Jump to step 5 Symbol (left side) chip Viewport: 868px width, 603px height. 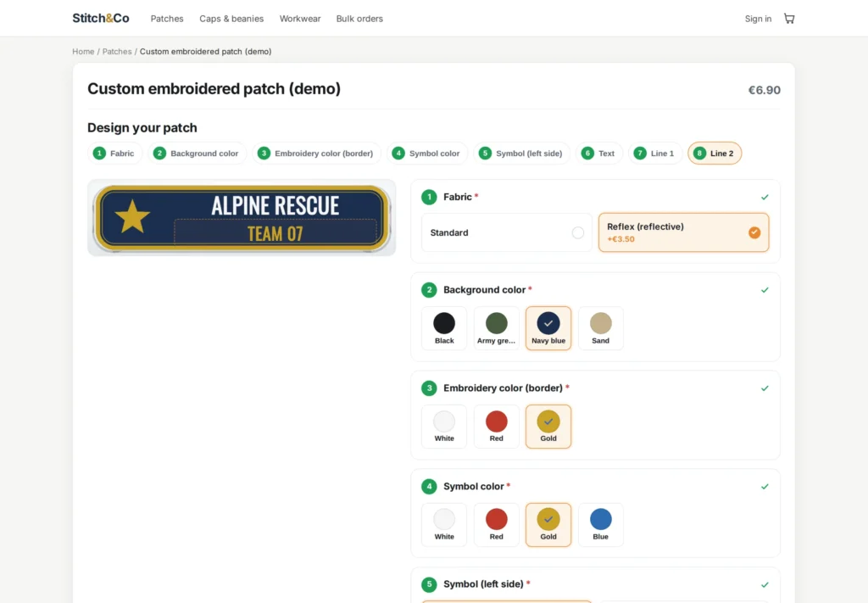521,154
